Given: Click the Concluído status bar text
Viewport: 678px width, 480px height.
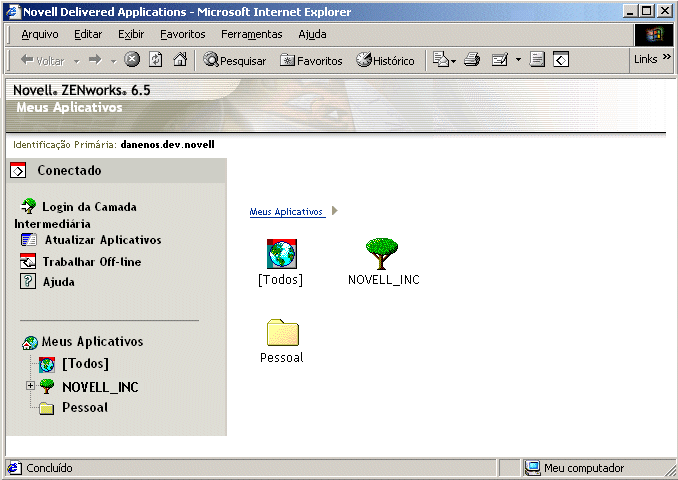Looking at the screenshot, I should [x=49, y=468].
